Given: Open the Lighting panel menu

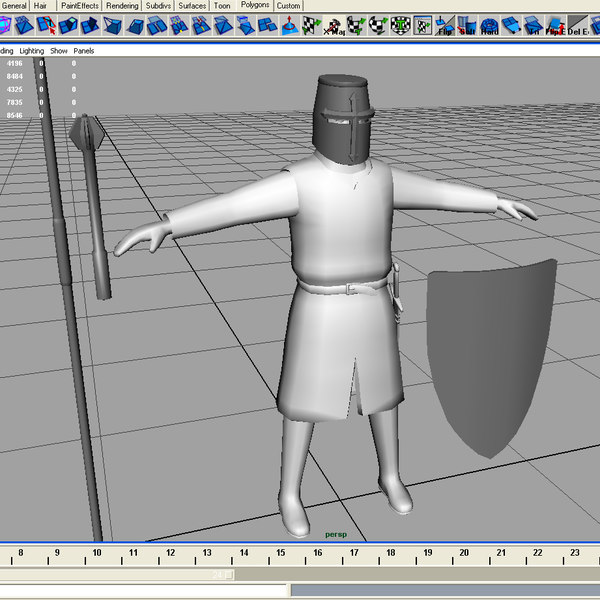Looking at the screenshot, I should (x=32, y=51).
